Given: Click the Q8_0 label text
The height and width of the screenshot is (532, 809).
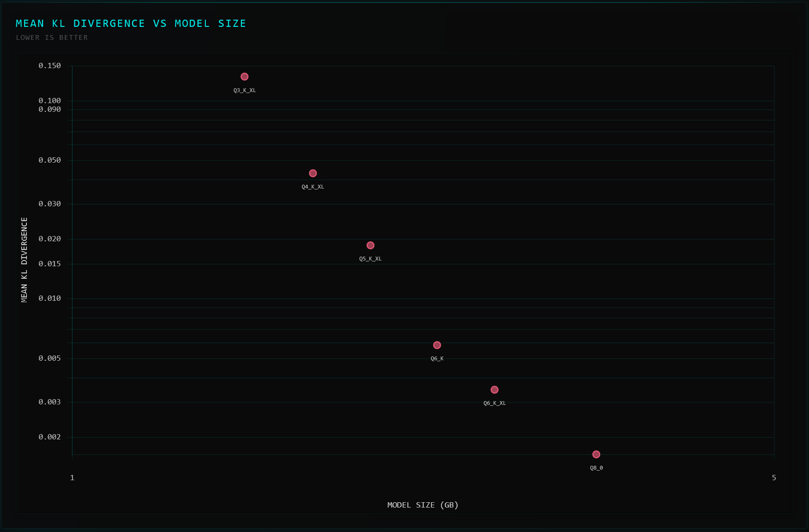Looking at the screenshot, I should pos(596,468).
